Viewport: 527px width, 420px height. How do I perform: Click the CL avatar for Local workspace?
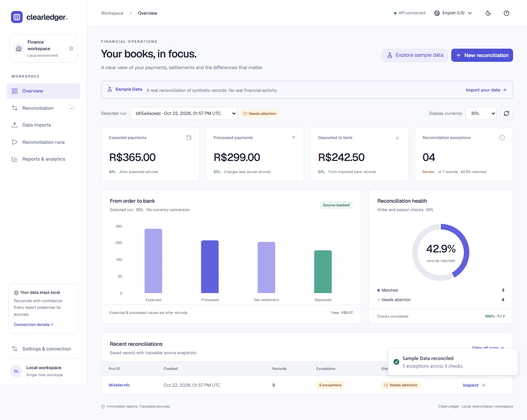(16, 371)
